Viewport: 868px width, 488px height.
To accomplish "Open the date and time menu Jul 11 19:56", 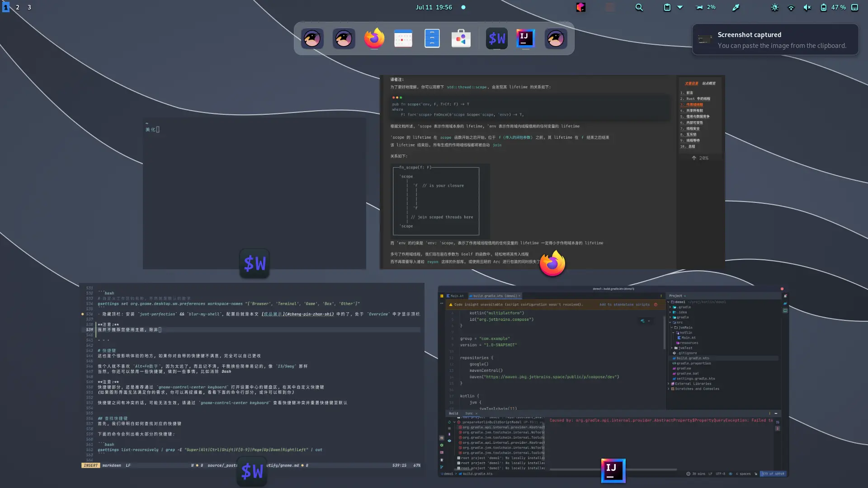I will pyautogui.click(x=434, y=7).
